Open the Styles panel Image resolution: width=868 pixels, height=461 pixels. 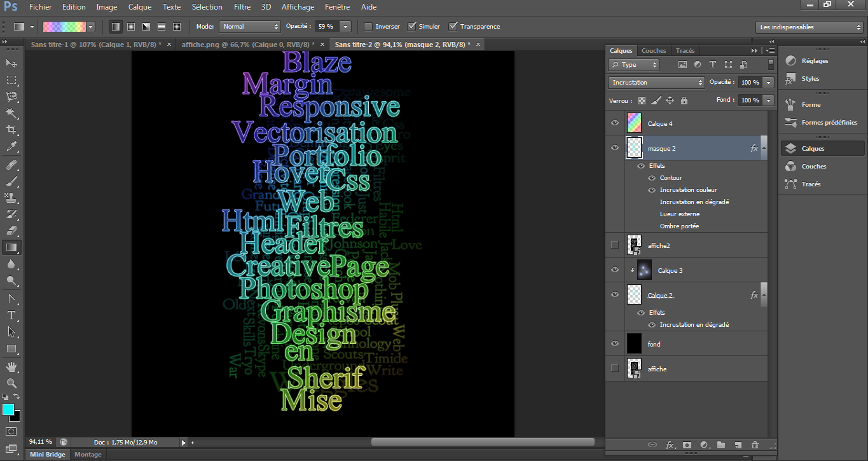click(x=810, y=79)
